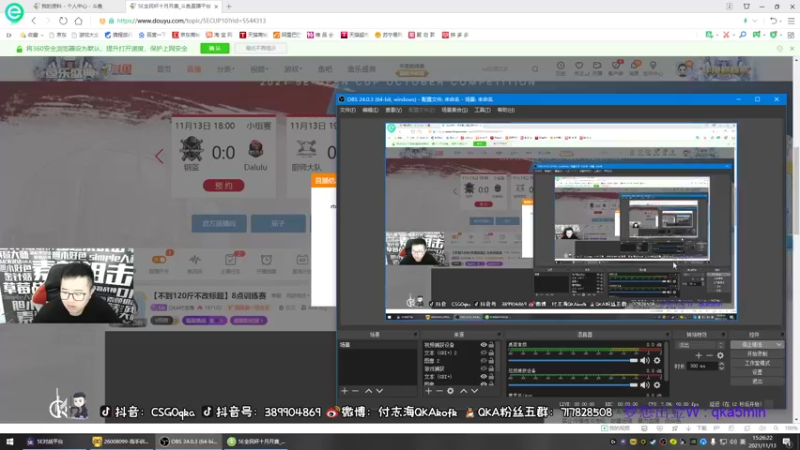The width and height of the screenshot is (800, 450).
Task: Add a new source in OBS Sources panel
Action: [428, 391]
